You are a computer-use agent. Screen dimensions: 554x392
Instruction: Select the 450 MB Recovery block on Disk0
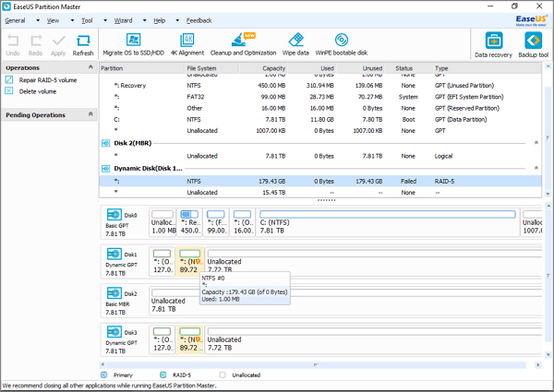189,222
